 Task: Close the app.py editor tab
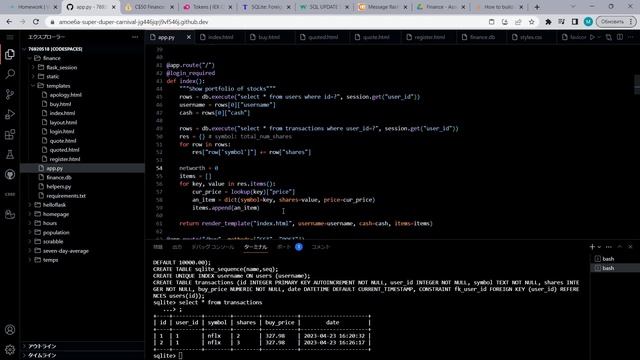[x=189, y=37]
